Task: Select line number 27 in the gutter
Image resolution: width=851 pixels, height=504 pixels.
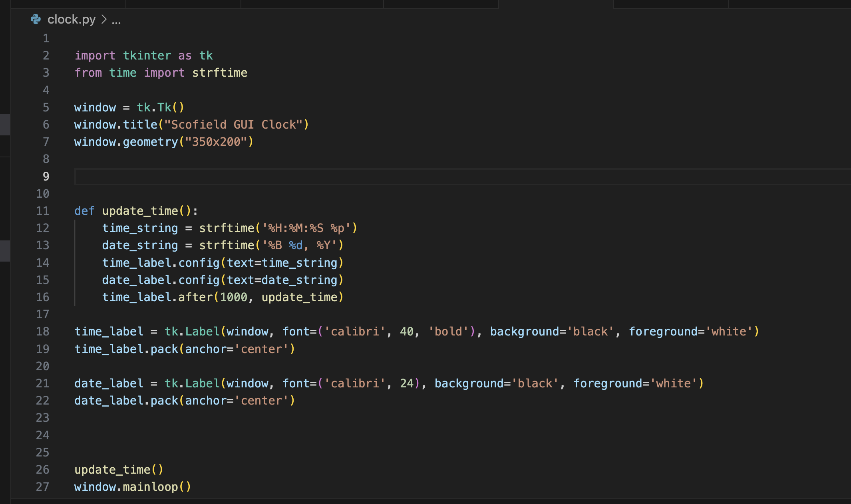Action: click(x=43, y=487)
